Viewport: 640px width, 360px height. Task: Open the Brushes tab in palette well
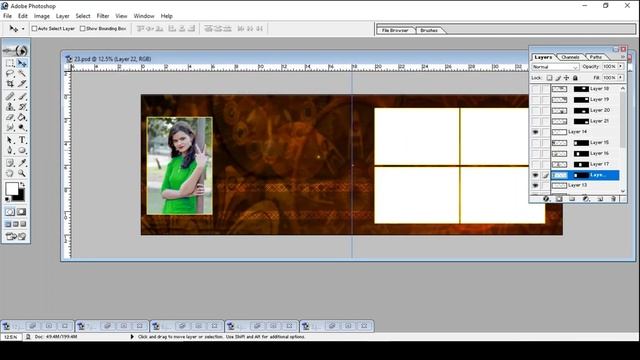coord(429,30)
